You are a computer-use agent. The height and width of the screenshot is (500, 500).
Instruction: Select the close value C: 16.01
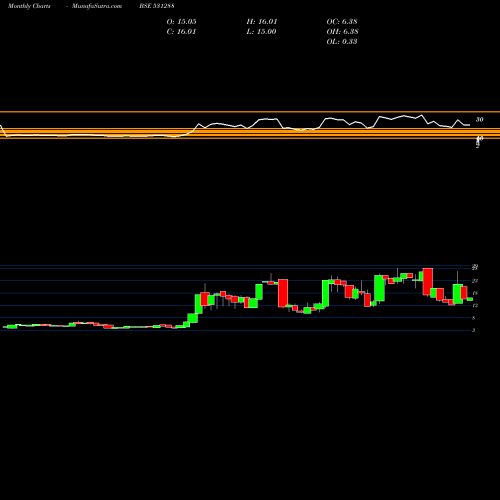click(x=181, y=32)
